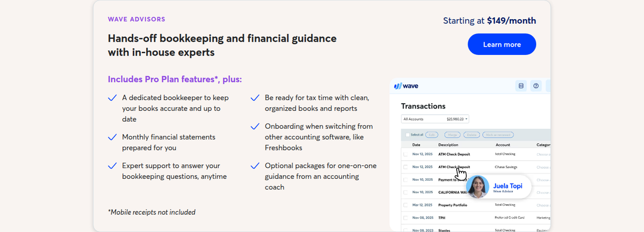
Task: Click the Delete pill button
Action: (x=472, y=135)
